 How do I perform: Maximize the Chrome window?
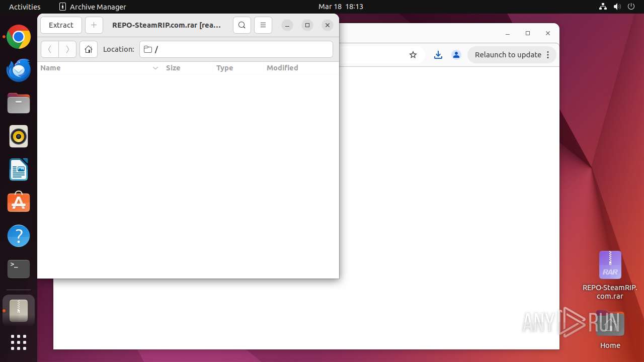(x=528, y=33)
